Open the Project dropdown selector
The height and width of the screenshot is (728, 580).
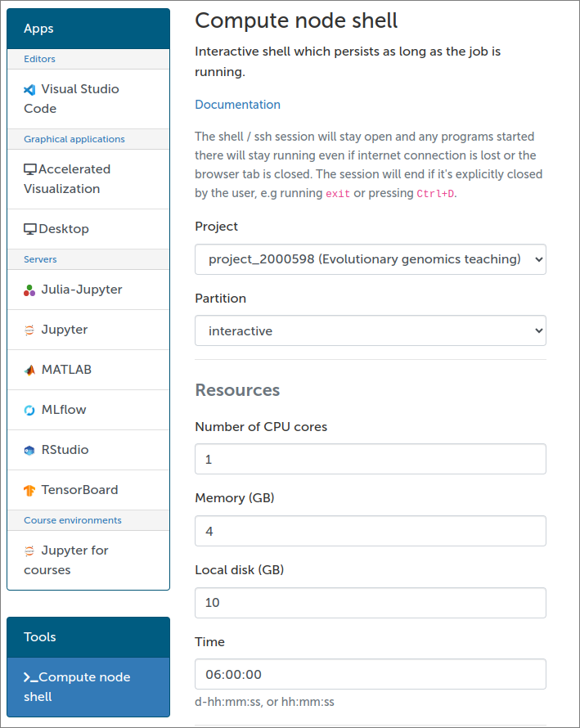pos(370,259)
